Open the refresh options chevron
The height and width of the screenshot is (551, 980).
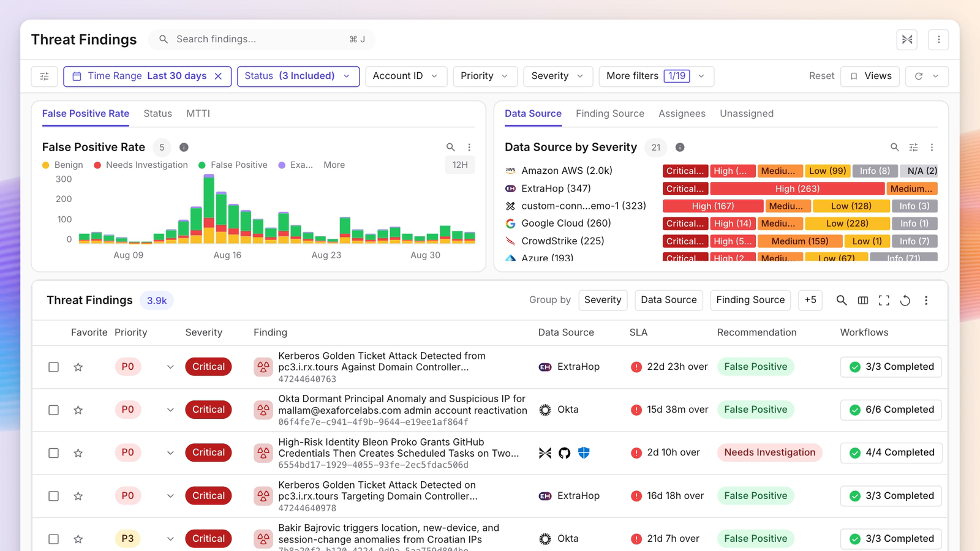[936, 77]
